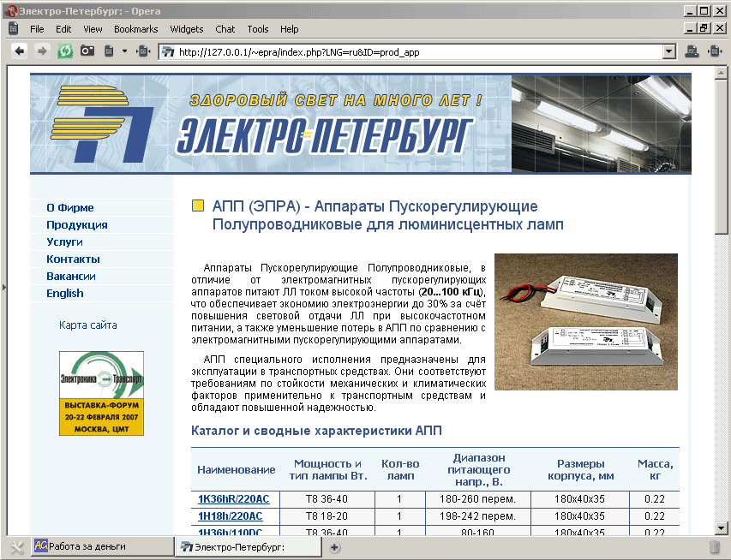Go back with the Back arrow button
Screen dimensions: 731x560
tap(20, 51)
